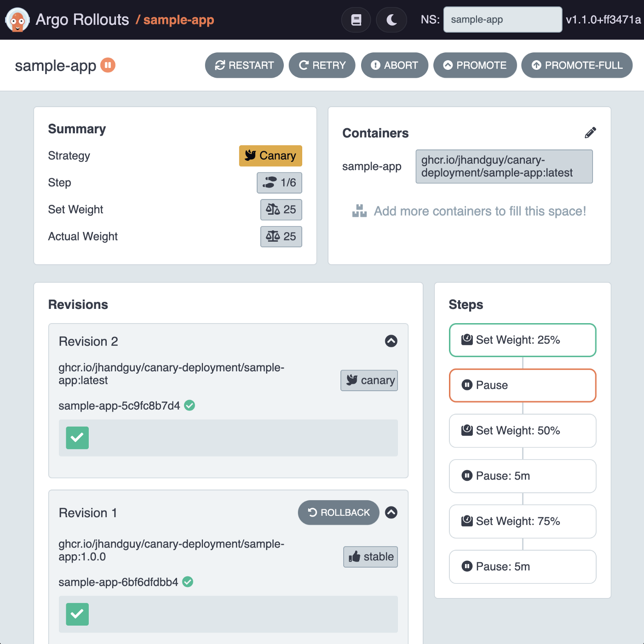
Task: Click the Actual Weight 25 badge
Action: point(281,237)
